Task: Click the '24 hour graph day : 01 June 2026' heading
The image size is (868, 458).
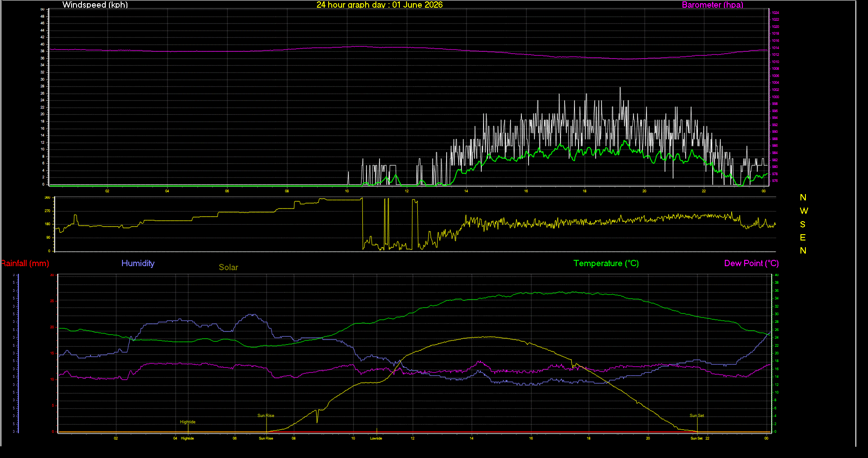Action: pyautogui.click(x=380, y=5)
